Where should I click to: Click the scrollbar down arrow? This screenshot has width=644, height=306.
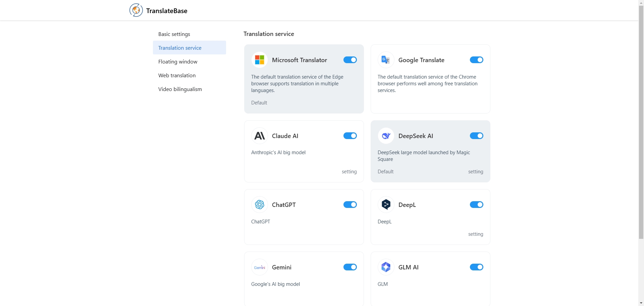[641, 303]
